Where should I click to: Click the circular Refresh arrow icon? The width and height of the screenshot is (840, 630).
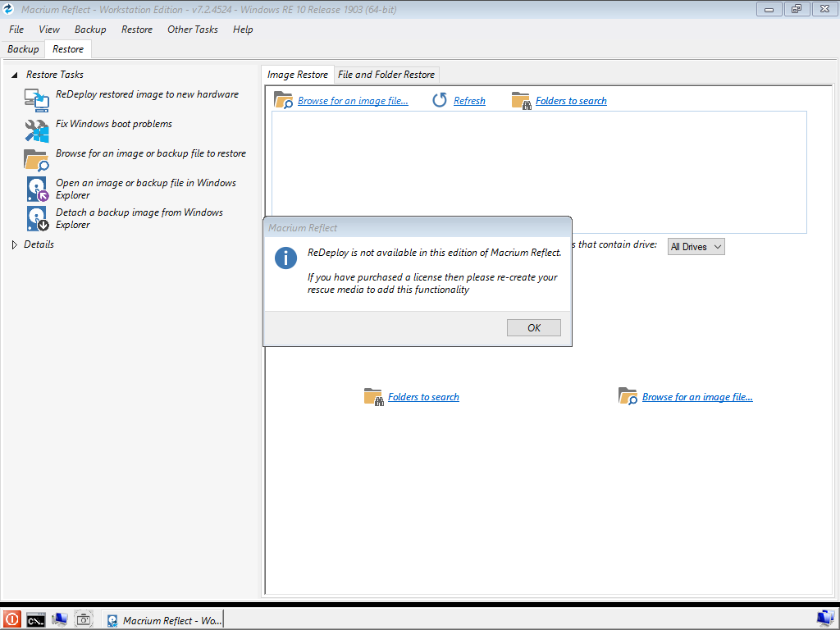click(440, 100)
